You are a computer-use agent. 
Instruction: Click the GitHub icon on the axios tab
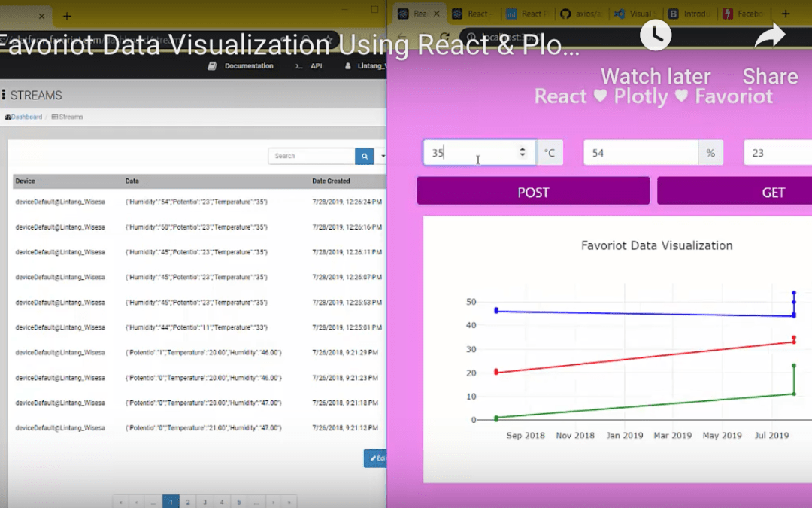pyautogui.click(x=567, y=13)
